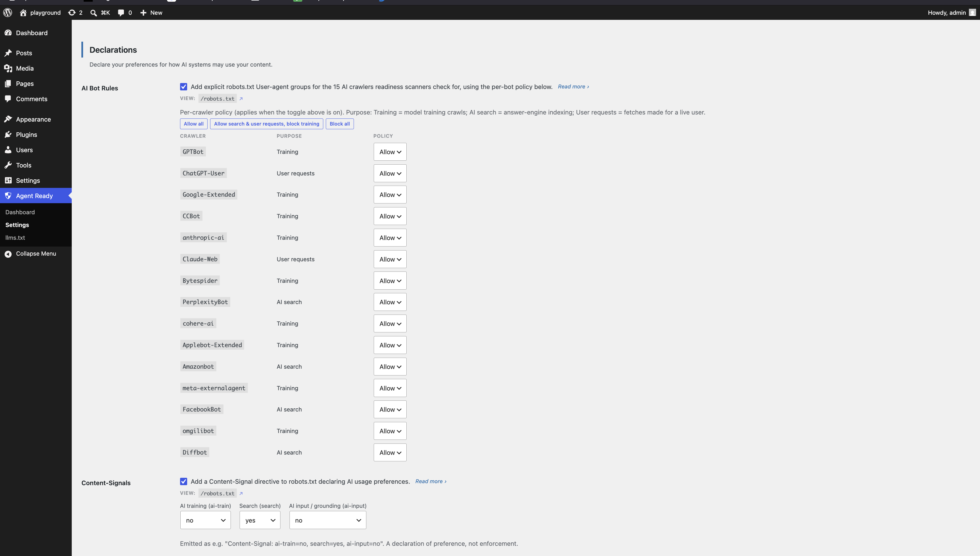Open the Bytespider policy dropdown
Screen dimensions: 980x556
point(390,281)
